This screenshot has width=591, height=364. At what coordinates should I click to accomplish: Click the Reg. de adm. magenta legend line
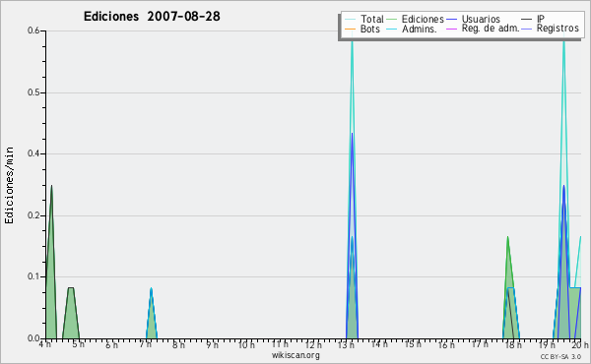[x=451, y=29]
